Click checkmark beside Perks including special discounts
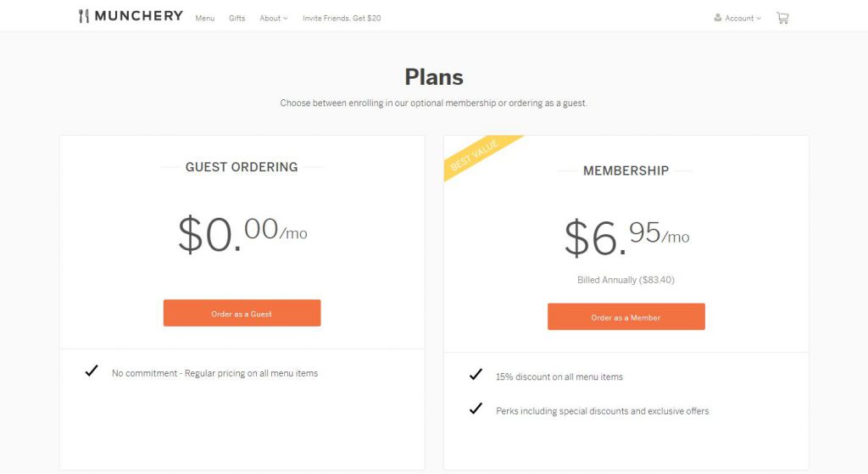This screenshot has height=474, width=868. click(x=476, y=409)
